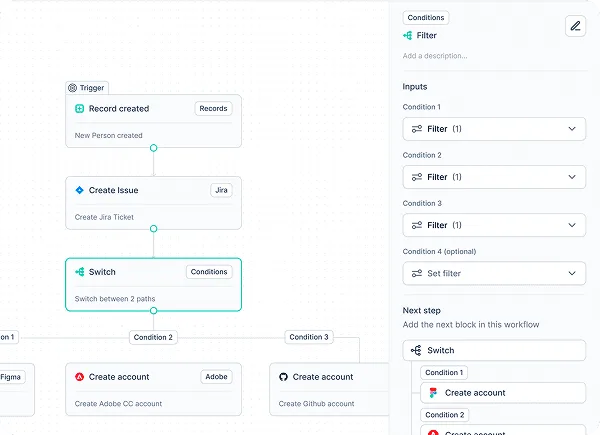Open the Set filter dropdown for Condition 4
The width and height of the screenshot is (600, 435).
494,274
